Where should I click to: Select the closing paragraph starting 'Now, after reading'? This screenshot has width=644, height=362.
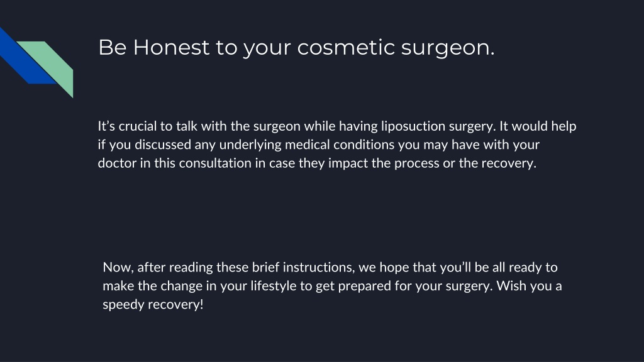(x=332, y=286)
